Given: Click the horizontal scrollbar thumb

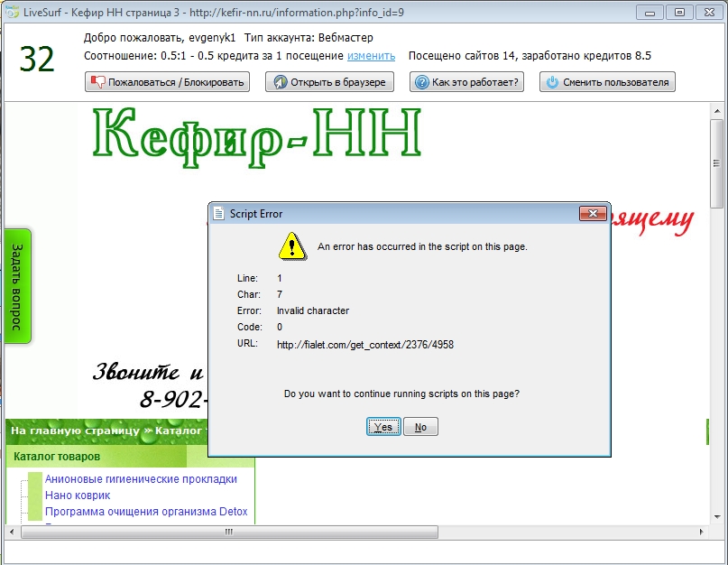Looking at the screenshot, I should point(229,532).
